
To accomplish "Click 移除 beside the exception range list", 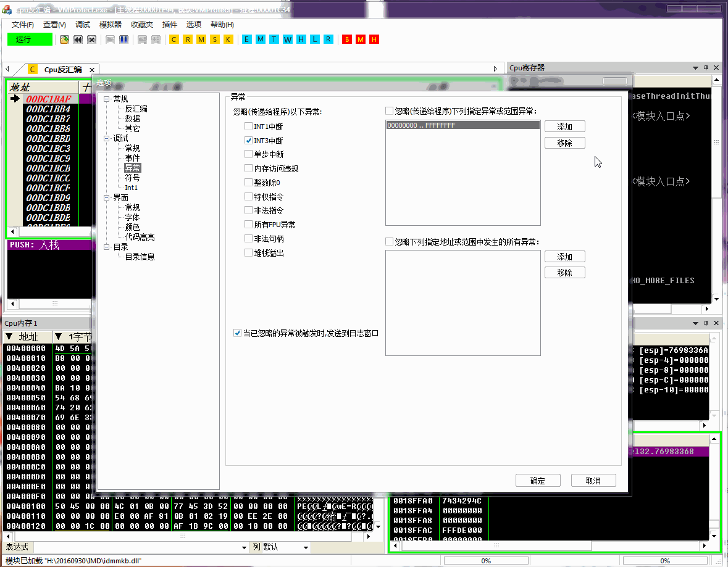I will click(564, 143).
